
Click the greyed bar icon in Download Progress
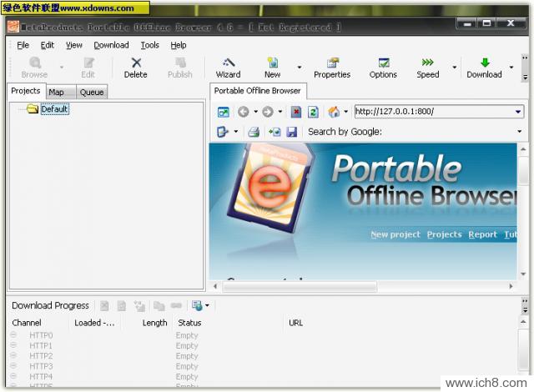pyautogui.click(x=176, y=305)
